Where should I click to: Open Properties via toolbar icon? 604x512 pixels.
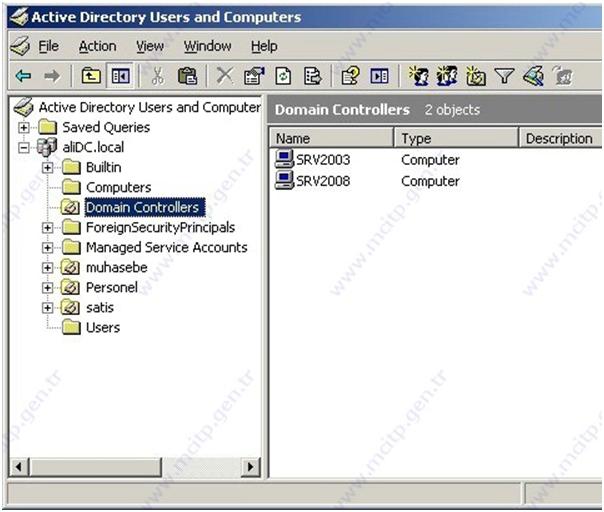pyautogui.click(x=254, y=76)
